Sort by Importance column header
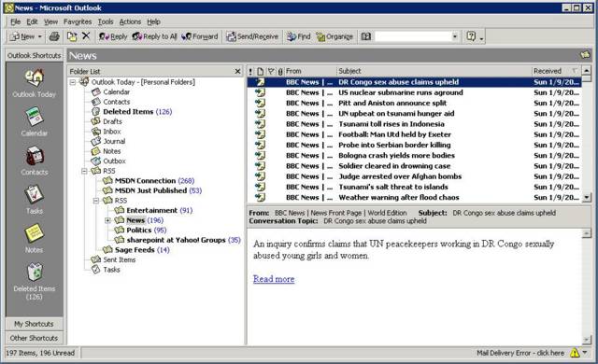598x364 pixels. [x=250, y=71]
